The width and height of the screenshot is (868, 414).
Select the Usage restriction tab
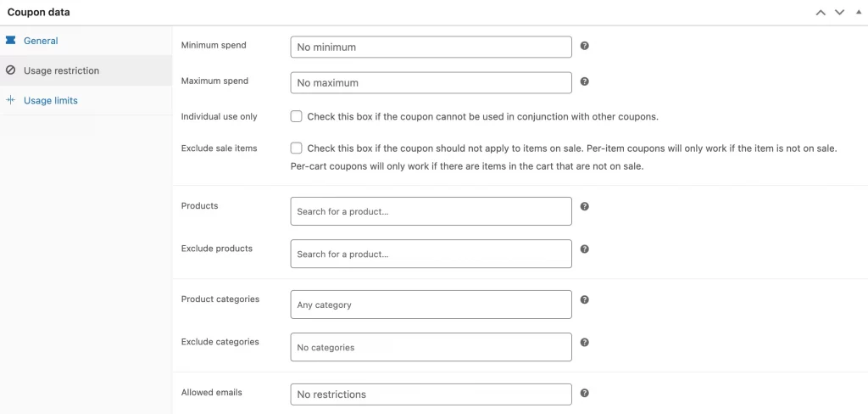pos(86,70)
